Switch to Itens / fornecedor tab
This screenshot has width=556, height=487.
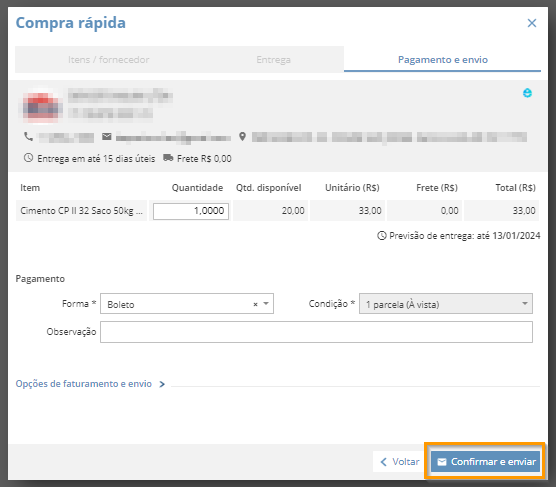(x=109, y=59)
